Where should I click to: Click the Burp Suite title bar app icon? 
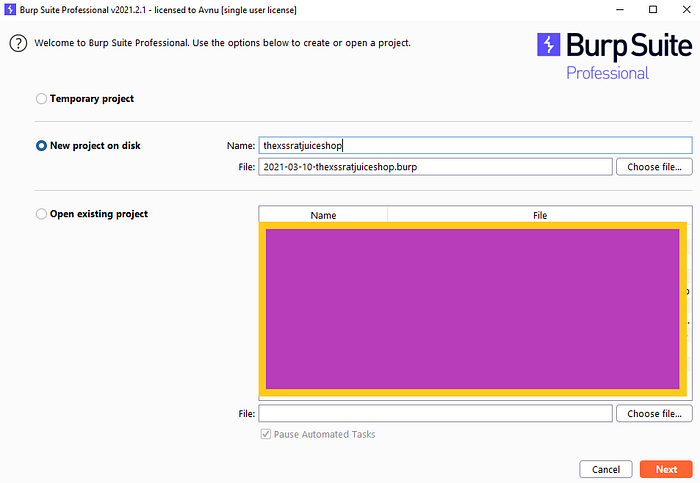(x=10, y=9)
